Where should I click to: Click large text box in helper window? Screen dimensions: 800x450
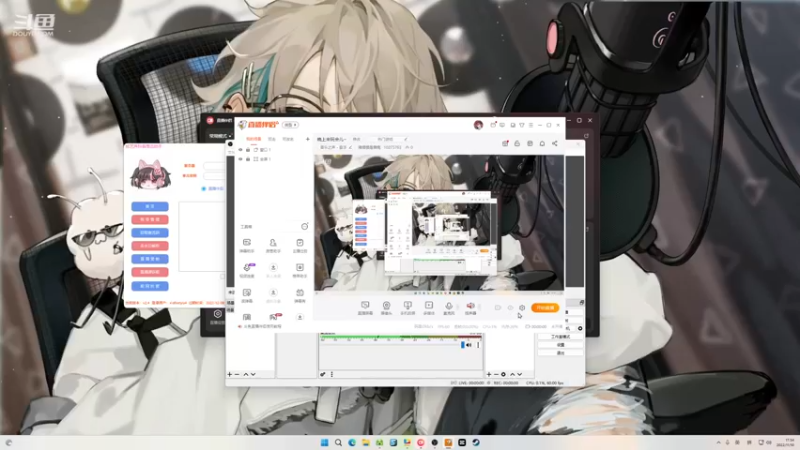[x=202, y=236]
